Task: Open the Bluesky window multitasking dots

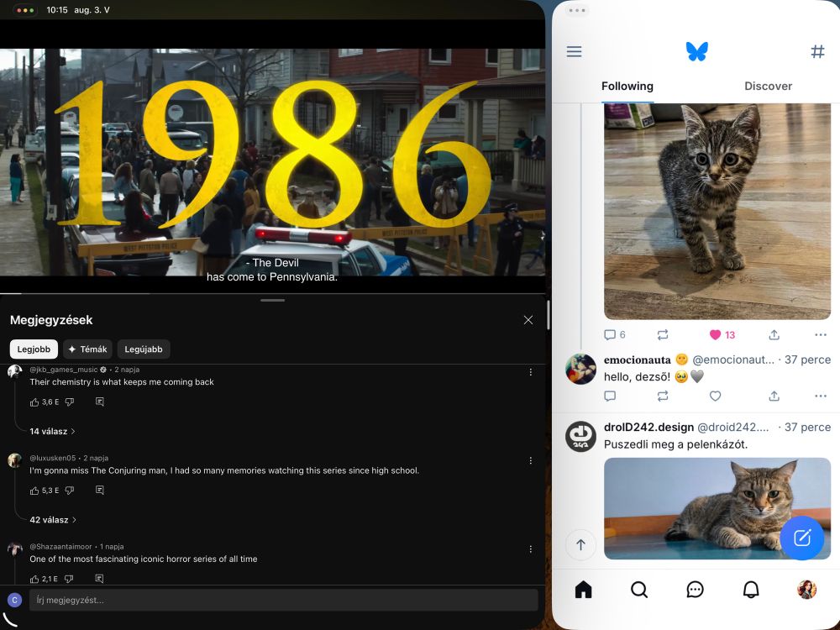Action: tap(577, 10)
